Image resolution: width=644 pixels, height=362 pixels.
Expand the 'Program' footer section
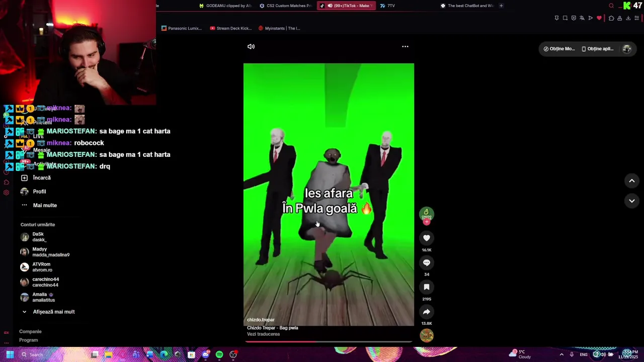tap(29, 340)
